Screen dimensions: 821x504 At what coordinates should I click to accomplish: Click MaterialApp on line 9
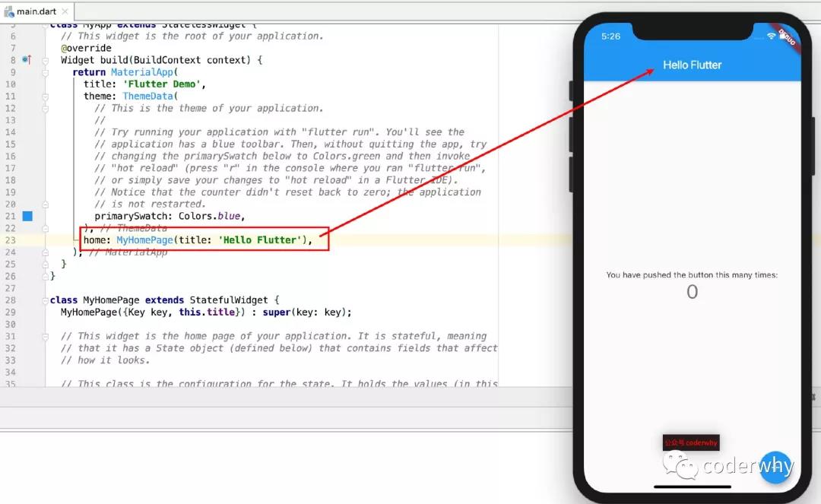pos(142,72)
